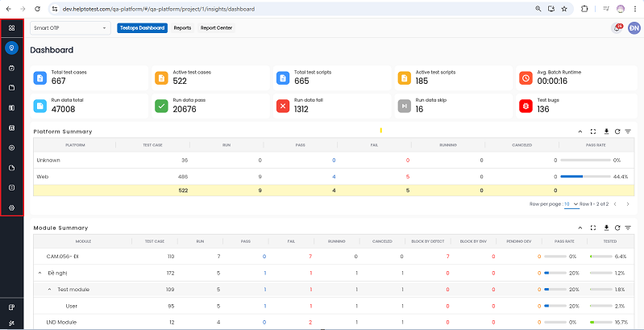Collapse the Test module tree row
The height and width of the screenshot is (330, 644).
coord(49,289)
